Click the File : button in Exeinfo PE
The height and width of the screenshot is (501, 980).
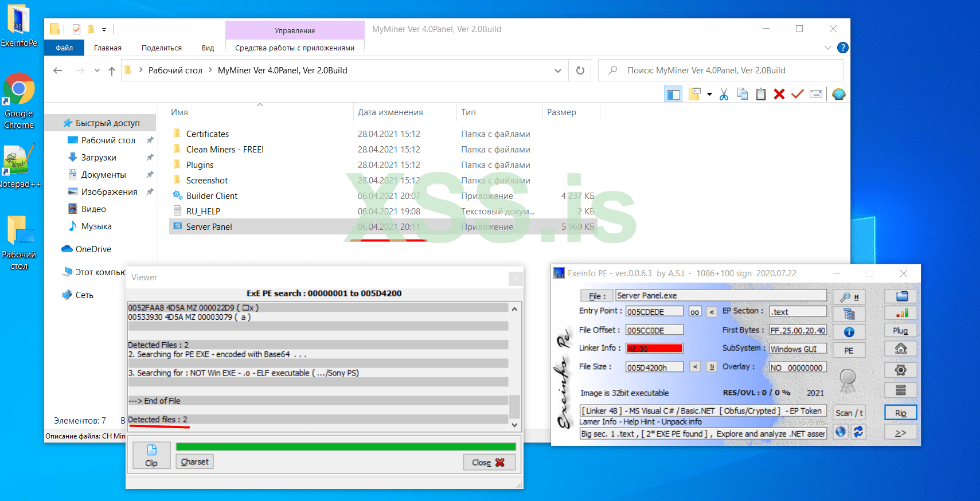pos(597,296)
